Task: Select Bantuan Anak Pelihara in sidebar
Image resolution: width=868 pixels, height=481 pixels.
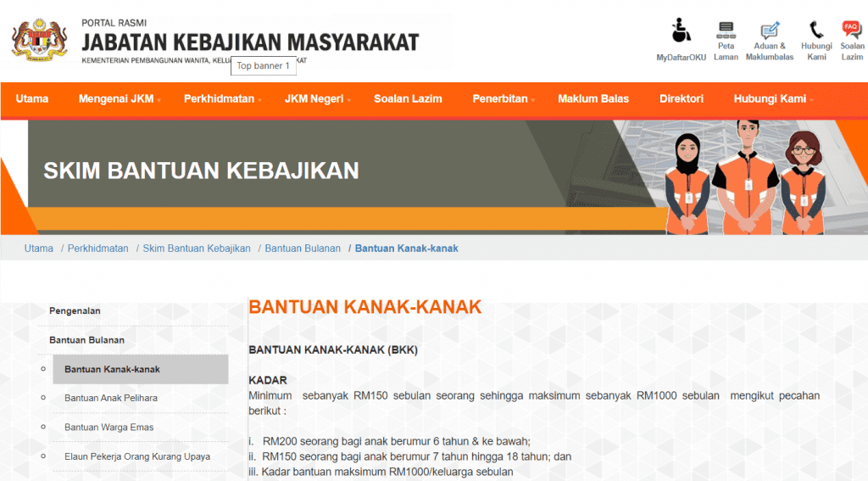Action: pos(111,398)
